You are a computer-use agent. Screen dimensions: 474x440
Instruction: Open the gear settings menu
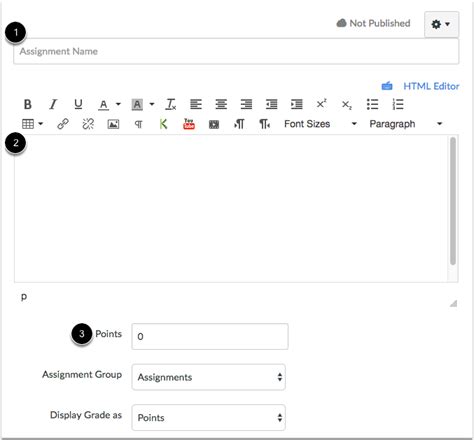pyautogui.click(x=441, y=24)
